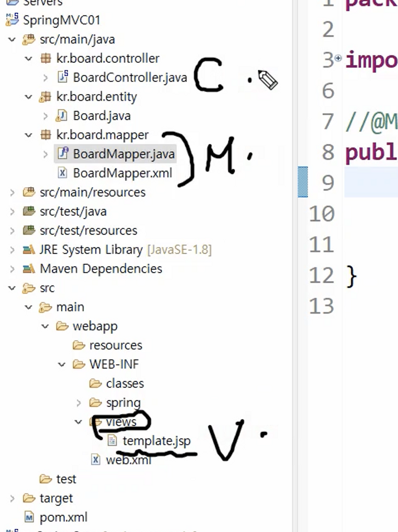The width and height of the screenshot is (398, 532).
Task: Click the JRE System Library icon
Action: (29, 250)
